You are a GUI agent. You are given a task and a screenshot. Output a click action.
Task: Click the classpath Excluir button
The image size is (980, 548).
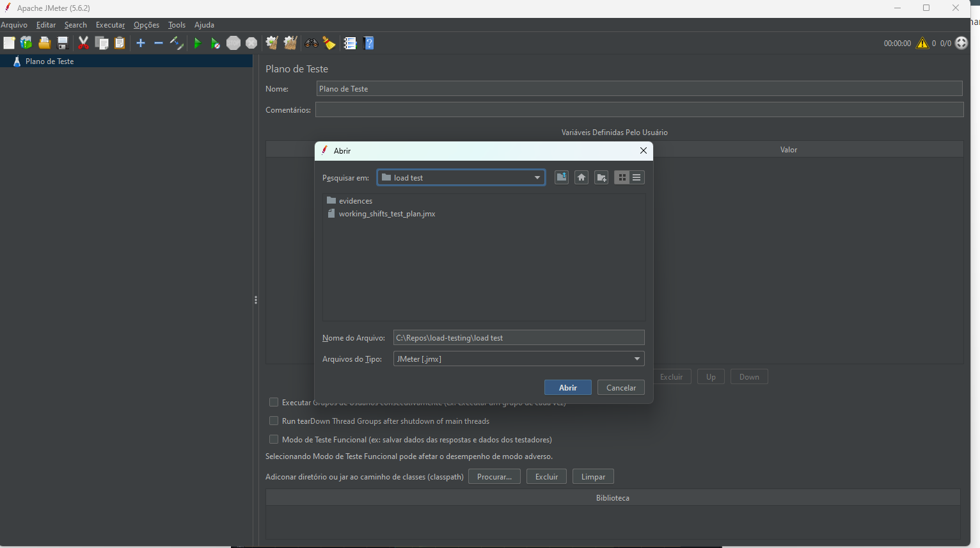(546, 476)
